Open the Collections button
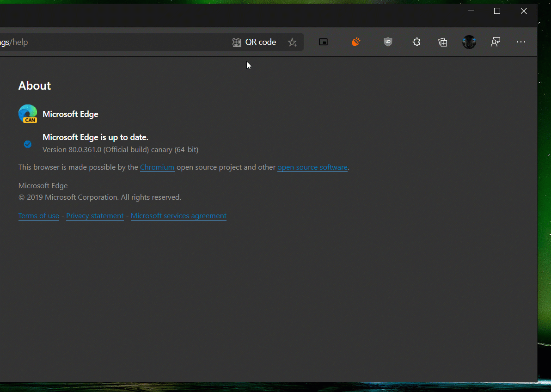Viewport: 551px width, 392px height. [x=443, y=42]
